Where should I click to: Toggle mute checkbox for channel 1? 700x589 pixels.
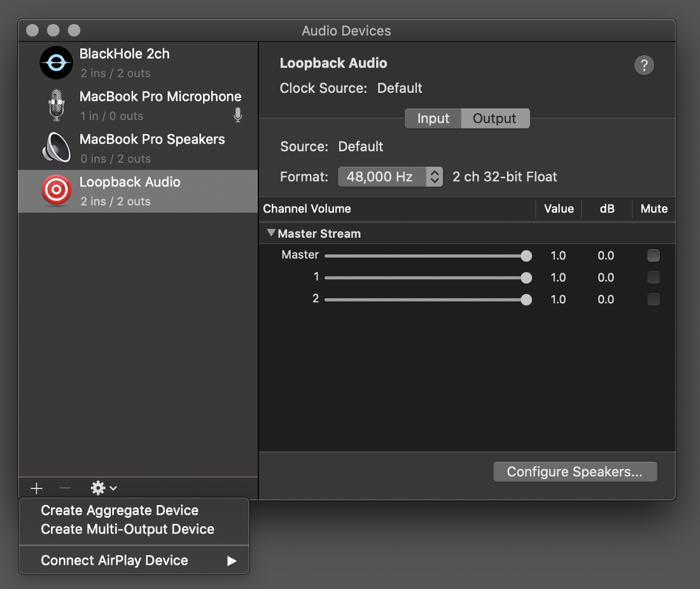pyautogui.click(x=653, y=277)
